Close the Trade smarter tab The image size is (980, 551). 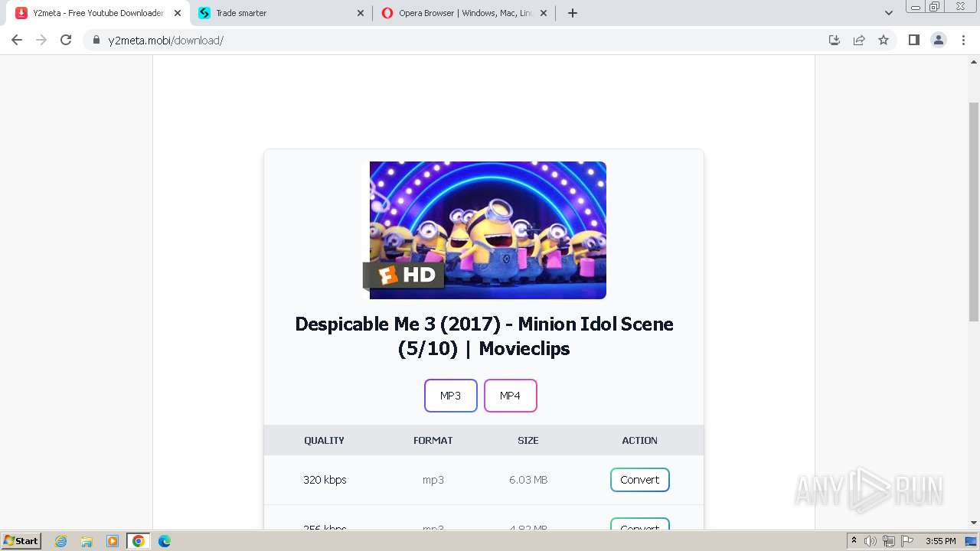click(x=361, y=13)
